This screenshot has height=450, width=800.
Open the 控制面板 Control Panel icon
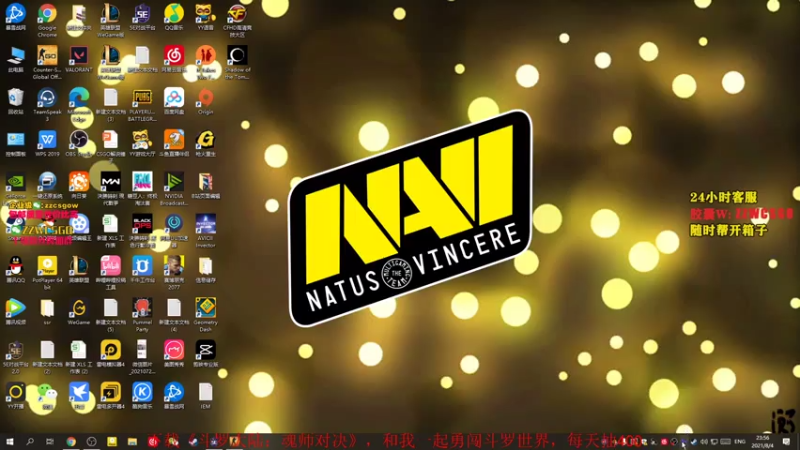(x=15, y=143)
